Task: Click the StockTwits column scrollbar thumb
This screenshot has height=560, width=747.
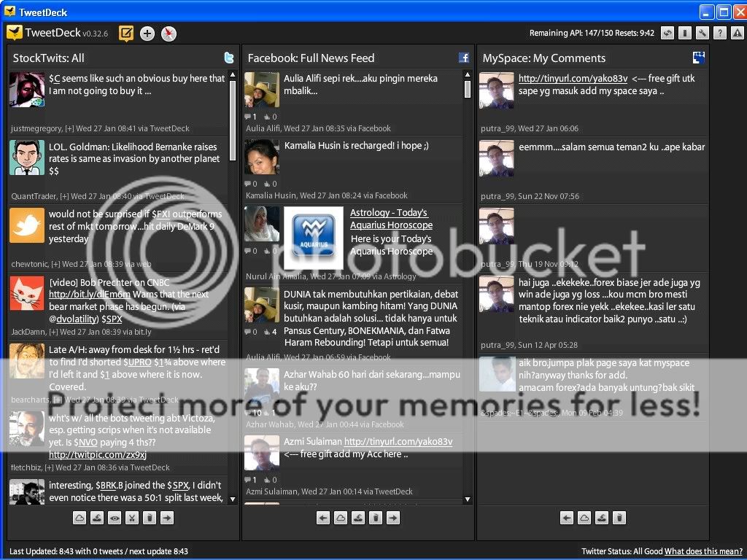Action: tap(233, 120)
